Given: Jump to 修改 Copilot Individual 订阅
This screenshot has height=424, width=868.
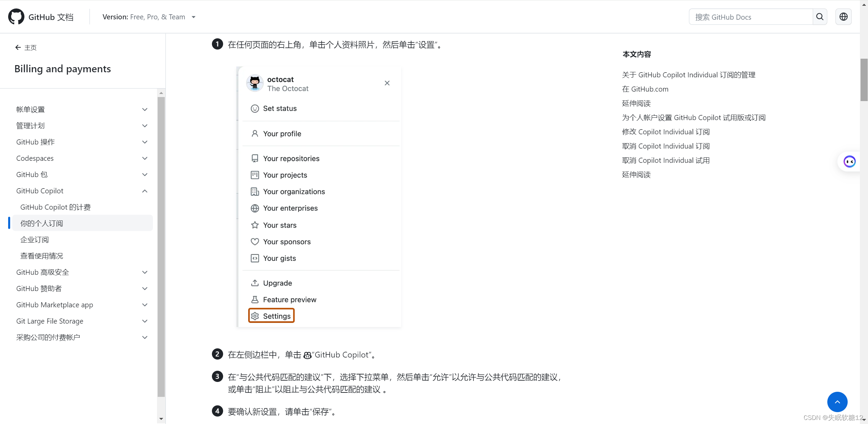Looking at the screenshot, I should pyautogui.click(x=666, y=132).
